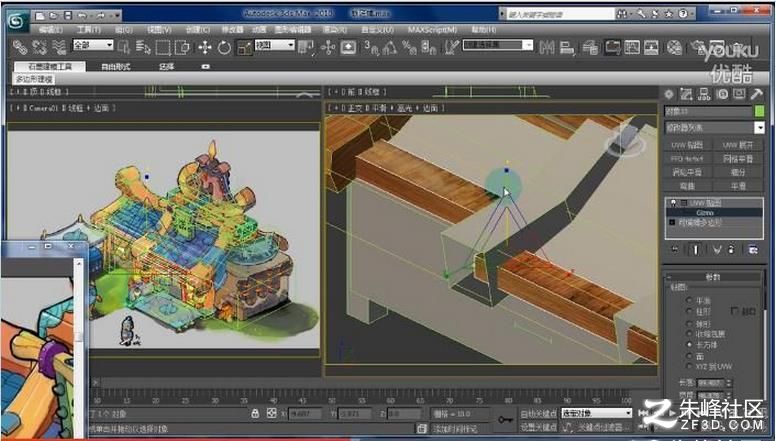Image resolution: width=776 pixels, height=441 pixels.
Task: Select the Select and Scale tool
Action: pyautogui.click(x=244, y=48)
